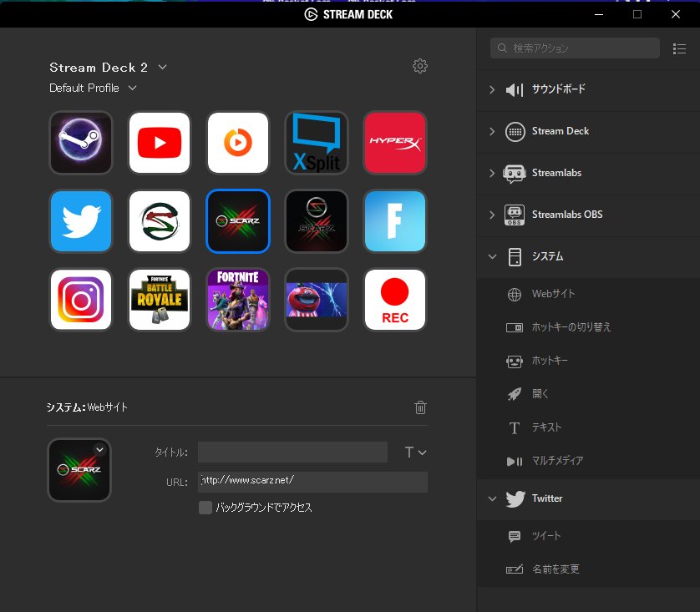This screenshot has width=700, height=612.
Task: Click the small chevron on key image thumbnail
Action: point(100,450)
